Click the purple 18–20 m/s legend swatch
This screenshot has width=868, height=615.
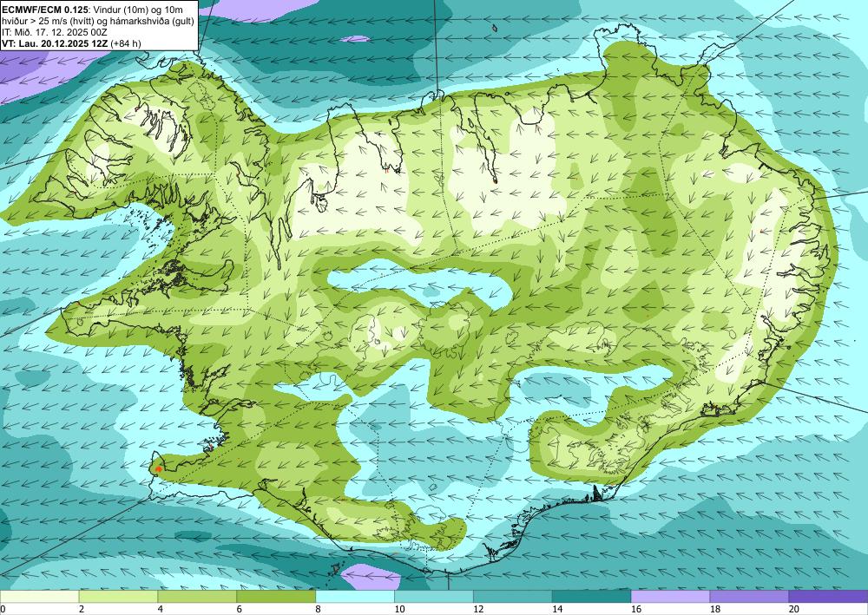click(x=750, y=596)
